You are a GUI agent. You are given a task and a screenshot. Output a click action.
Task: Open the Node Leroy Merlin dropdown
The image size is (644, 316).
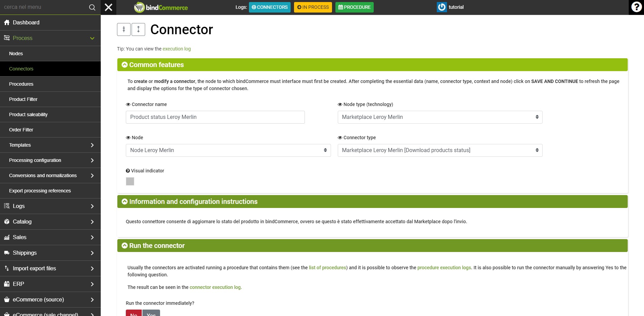(x=228, y=150)
